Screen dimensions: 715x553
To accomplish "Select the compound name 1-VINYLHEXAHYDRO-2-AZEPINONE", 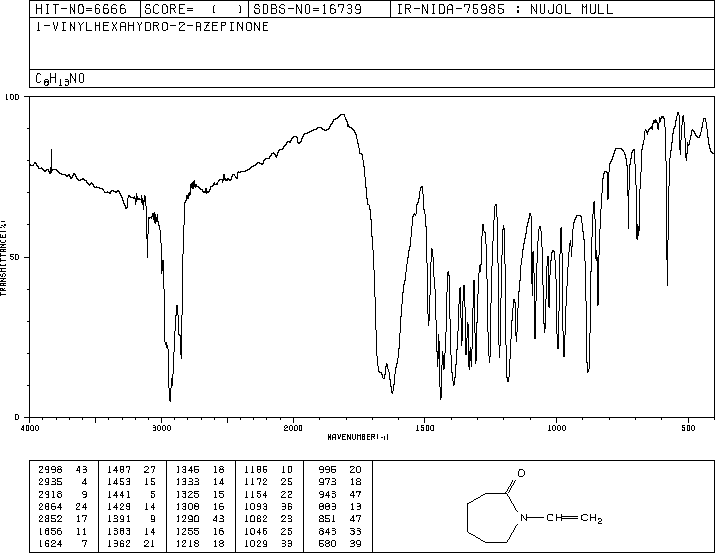I will click(x=152, y=27).
